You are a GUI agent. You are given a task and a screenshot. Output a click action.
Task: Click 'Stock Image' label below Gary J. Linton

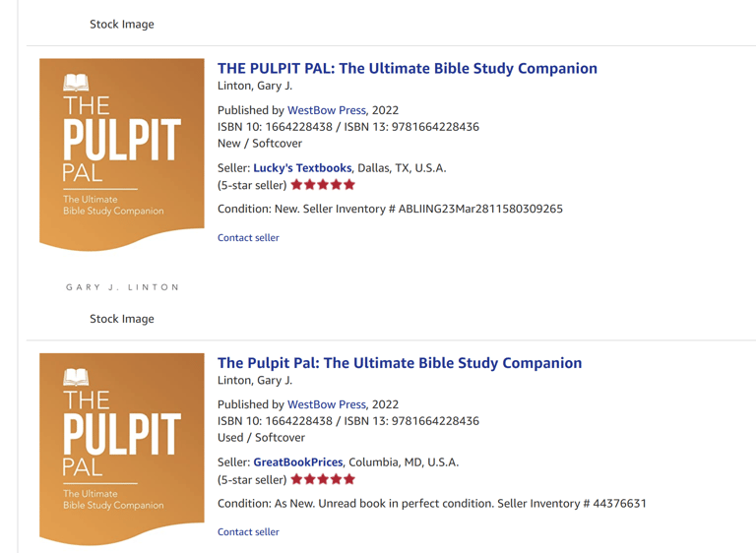(122, 319)
